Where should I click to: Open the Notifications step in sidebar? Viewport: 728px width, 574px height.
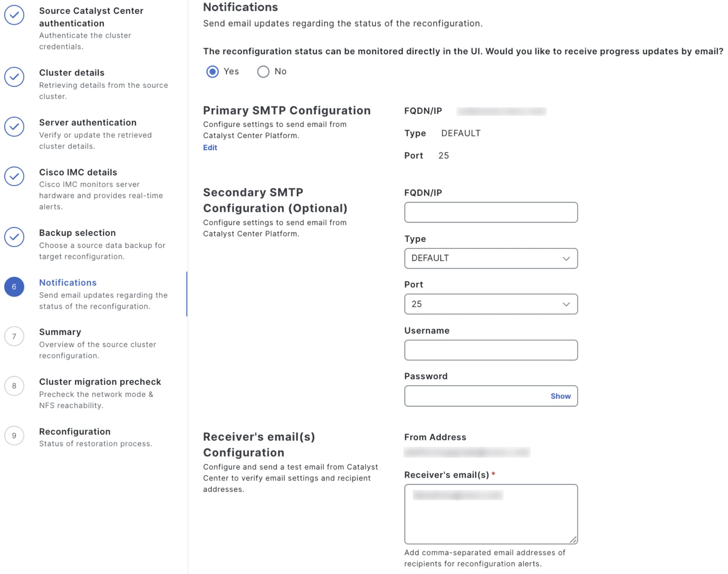68,282
